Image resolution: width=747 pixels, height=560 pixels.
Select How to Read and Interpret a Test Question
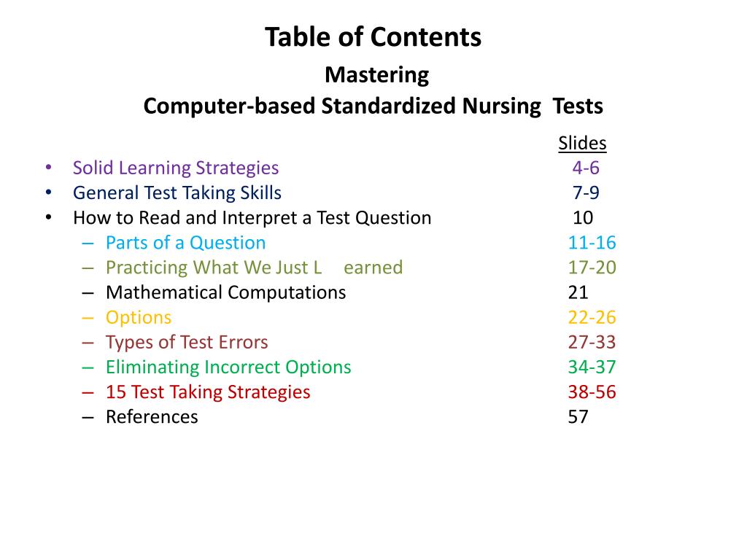point(252,218)
